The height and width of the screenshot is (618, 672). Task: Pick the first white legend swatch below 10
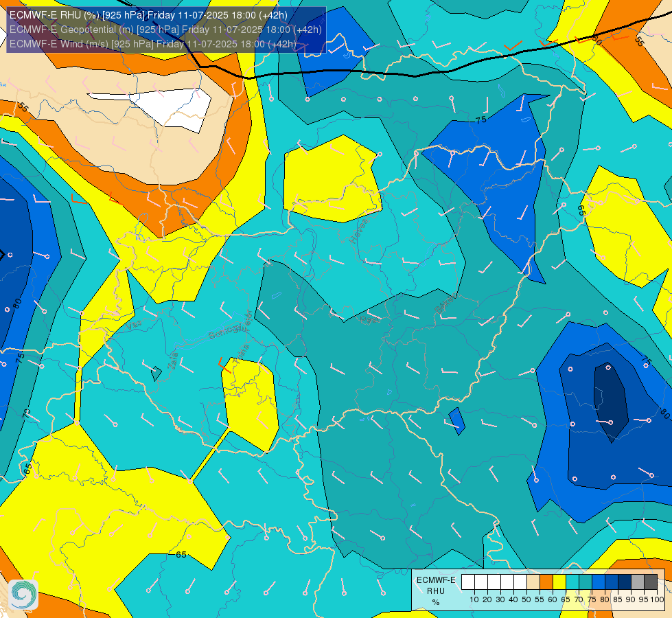(468, 582)
